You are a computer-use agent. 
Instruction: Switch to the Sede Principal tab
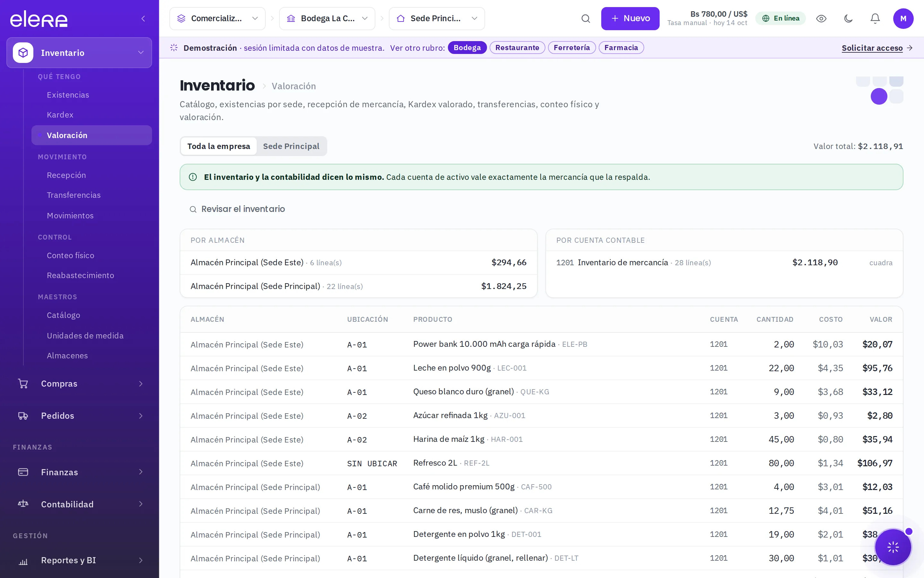[291, 146]
